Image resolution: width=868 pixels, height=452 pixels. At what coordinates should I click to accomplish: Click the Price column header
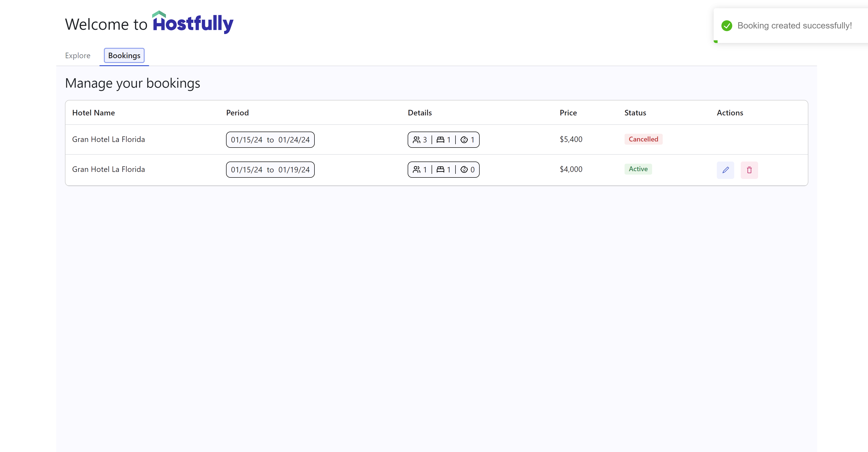(568, 113)
